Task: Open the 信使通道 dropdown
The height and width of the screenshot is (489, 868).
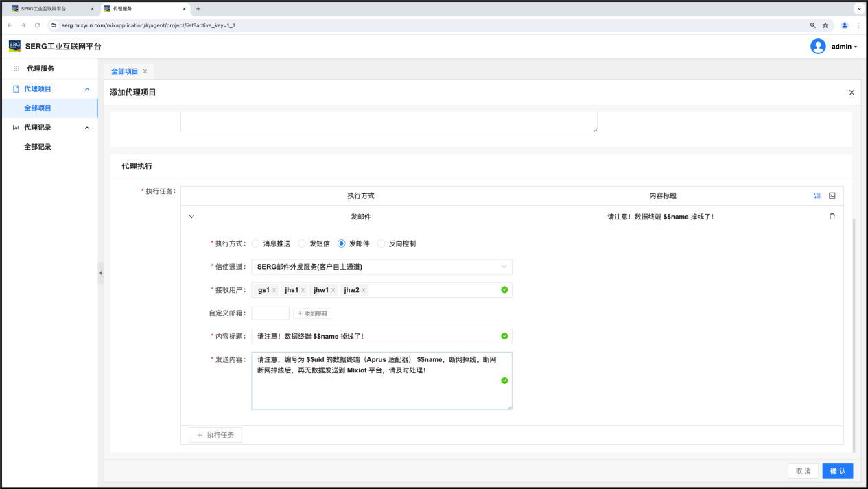Action: pyautogui.click(x=382, y=267)
